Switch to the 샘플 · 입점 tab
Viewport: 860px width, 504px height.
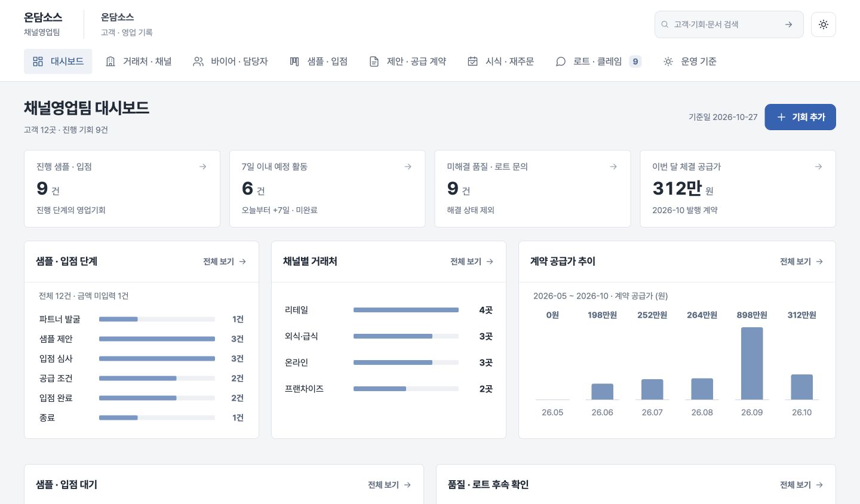318,62
